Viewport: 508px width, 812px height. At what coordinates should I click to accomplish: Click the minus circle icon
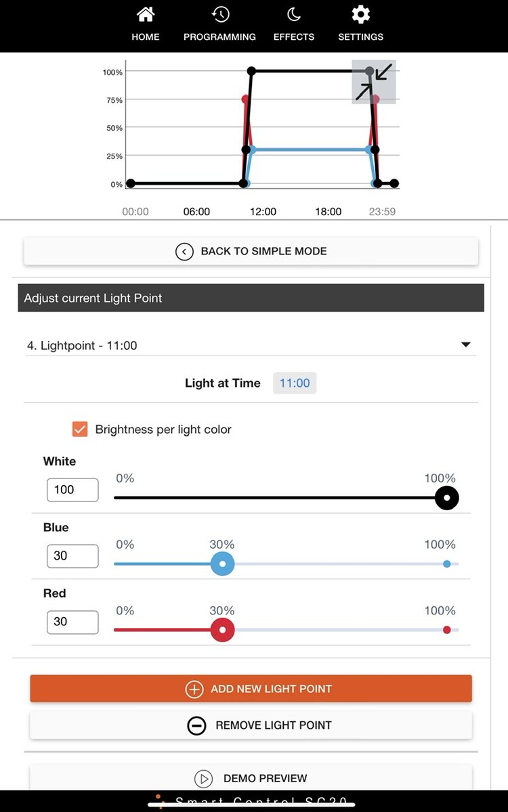196,725
